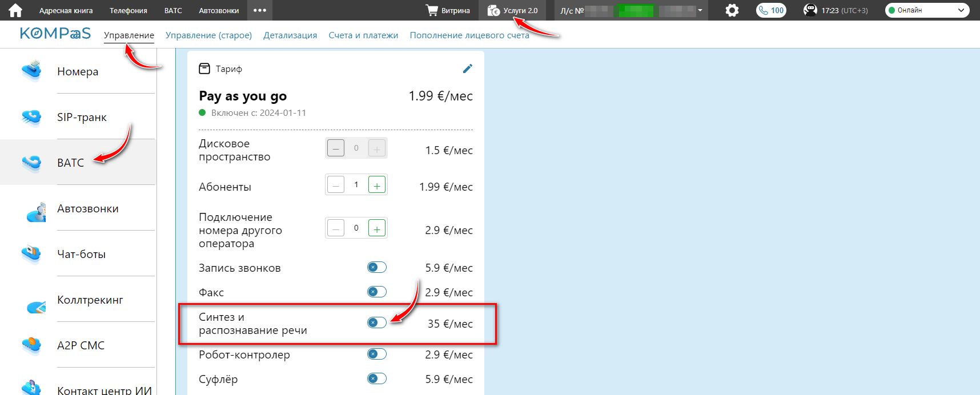Open the Автозвонки top menu item
The height and width of the screenshot is (395, 980).
[x=219, y=10]
